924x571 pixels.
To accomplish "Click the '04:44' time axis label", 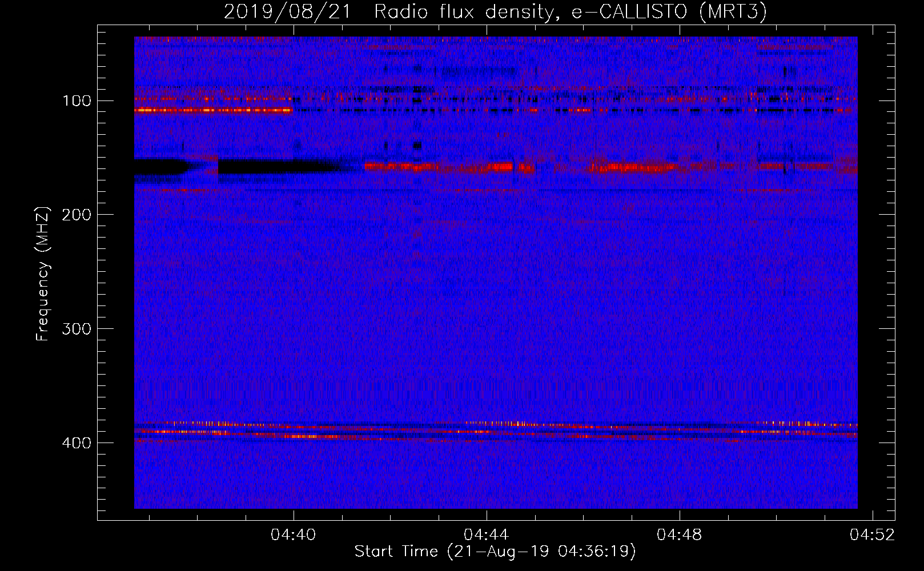I will coord(486,535).
